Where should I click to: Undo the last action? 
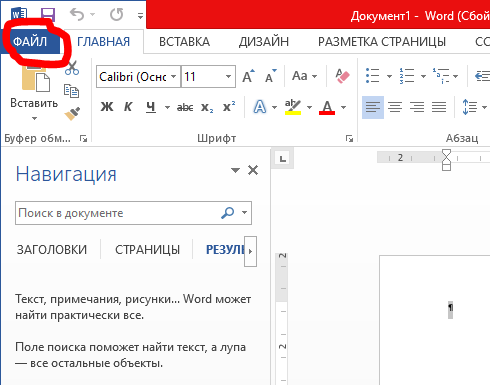click(77, 15)
